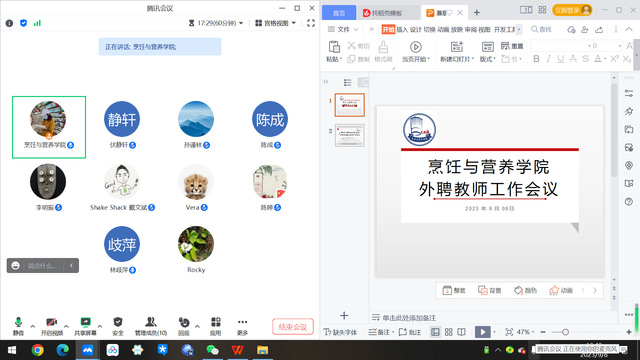Switch to reading view icon

point(461,332)
